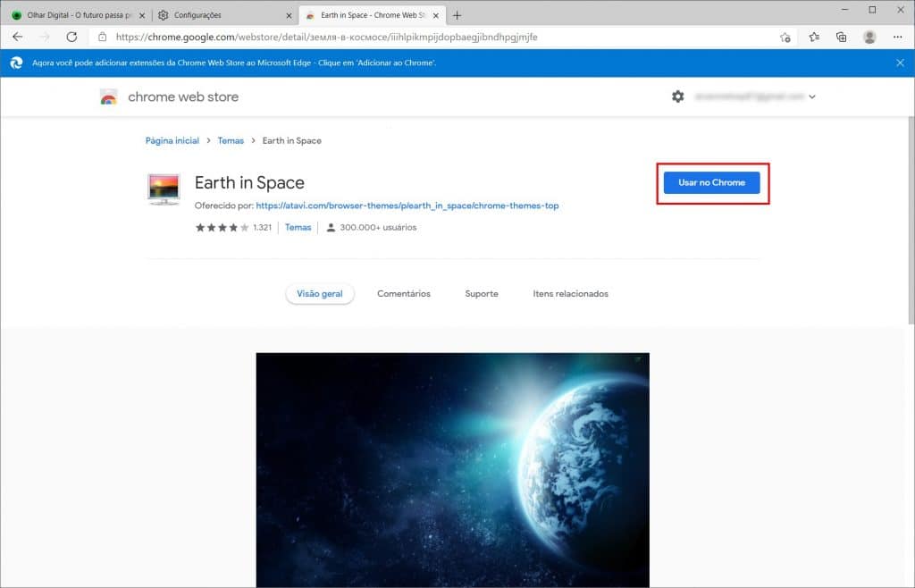
Task: Add page to favorites star icon
Action: click(785, 38)
